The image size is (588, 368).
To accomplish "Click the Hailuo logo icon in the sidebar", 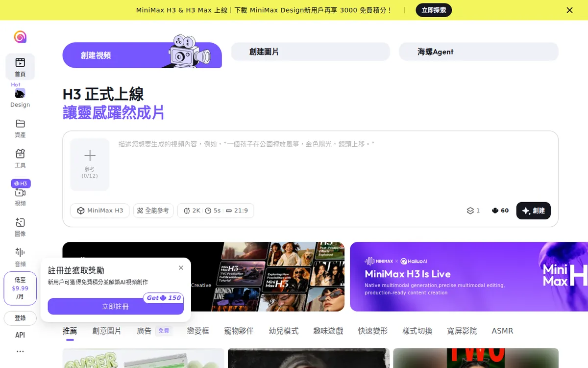I will (20, 37).
